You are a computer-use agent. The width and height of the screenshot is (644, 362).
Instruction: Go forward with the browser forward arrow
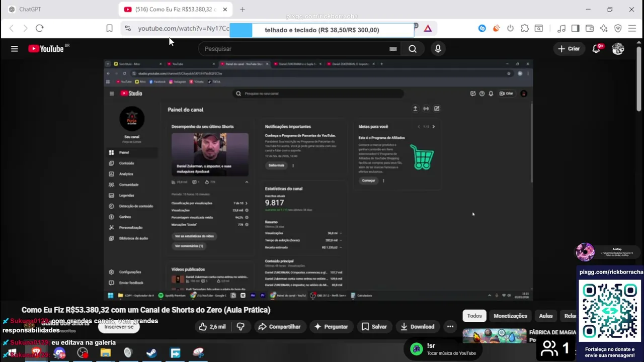click(x=25, y=28)
